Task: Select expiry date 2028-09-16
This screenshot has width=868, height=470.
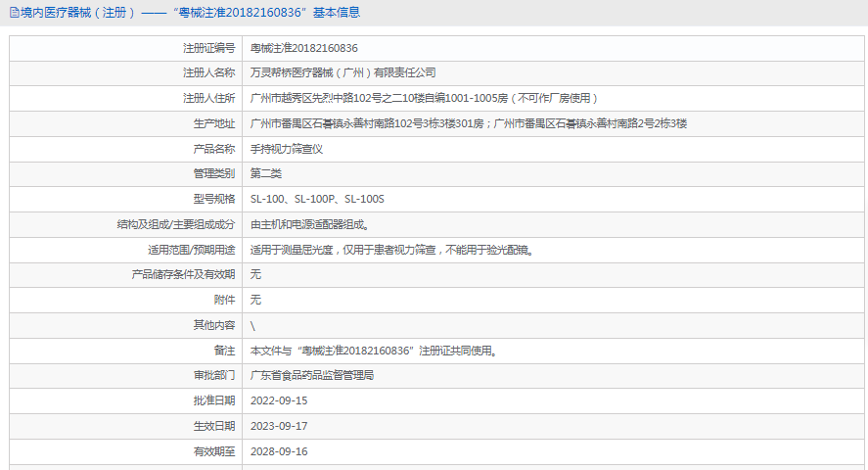Action: (279, 451)
